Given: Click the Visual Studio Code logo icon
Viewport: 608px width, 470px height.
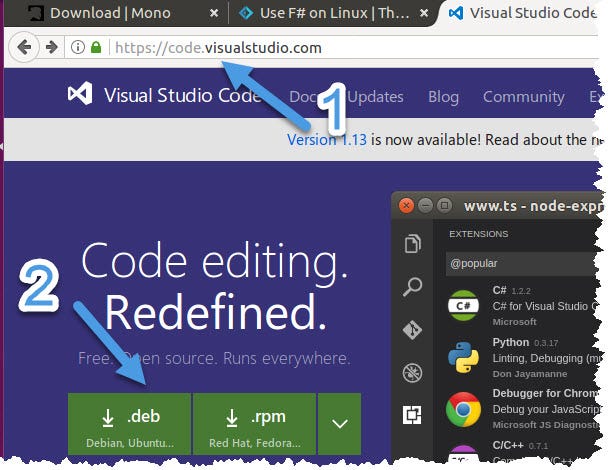Looking at the screenshot, I should click(80, 93).
